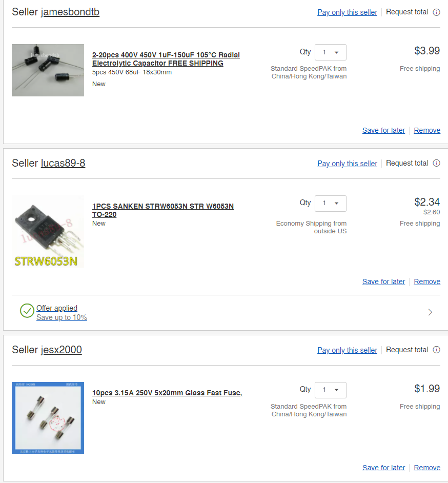Open quantity dropdown for electrolytic capacitor
This screenshot has height=483, width=448.
click(x=331, y=52)
